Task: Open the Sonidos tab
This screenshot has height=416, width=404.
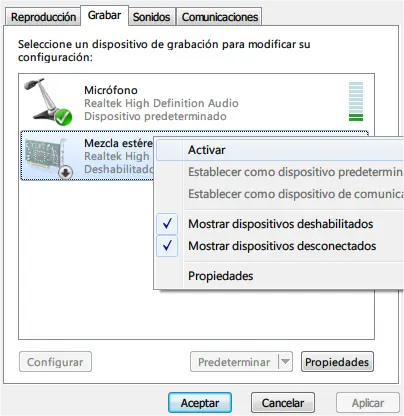Action: [151, 17]
